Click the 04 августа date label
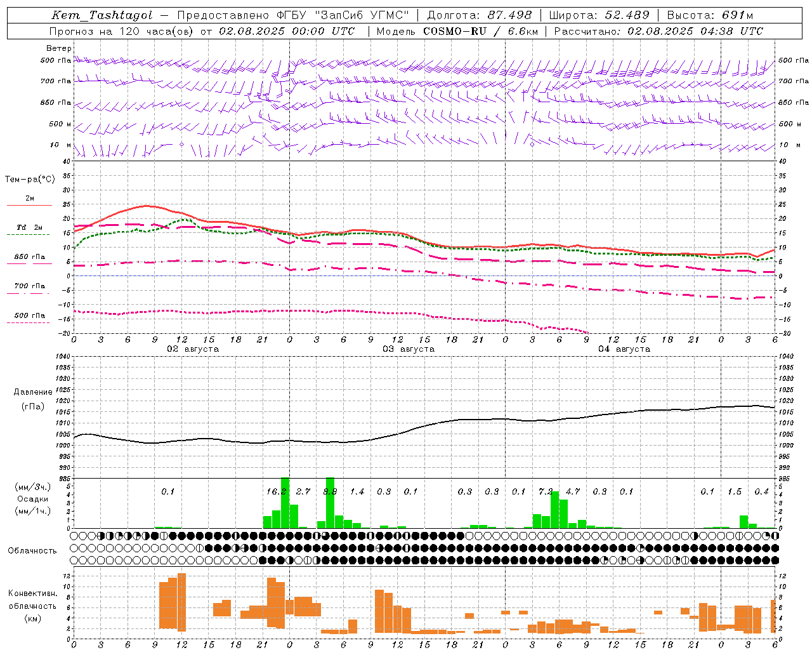Screen dimensions: 812x650 point(624,349)
